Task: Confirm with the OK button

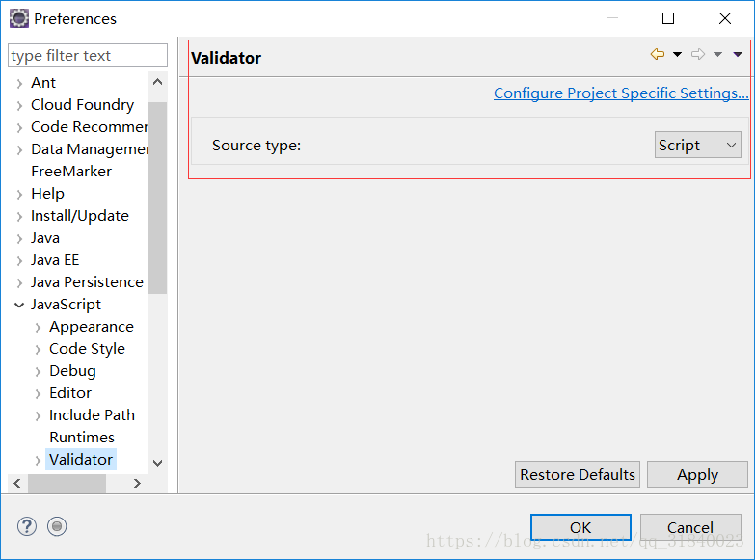Action: pos(580,528)
